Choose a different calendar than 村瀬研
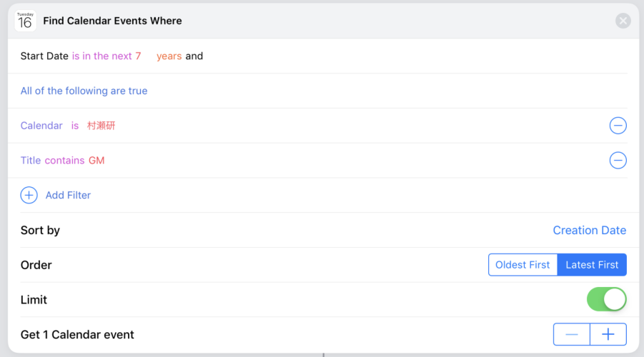Viewport: 644px width, 357px height. 101,126
